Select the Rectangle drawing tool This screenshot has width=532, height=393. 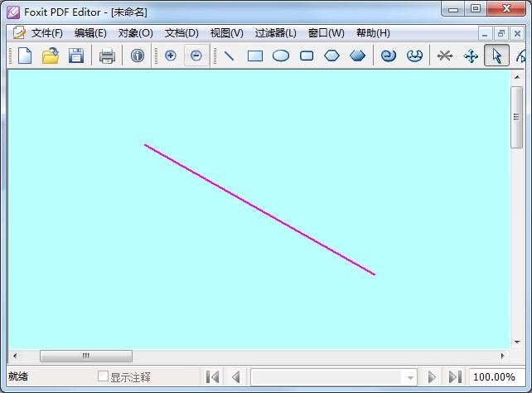click(255, 56)
